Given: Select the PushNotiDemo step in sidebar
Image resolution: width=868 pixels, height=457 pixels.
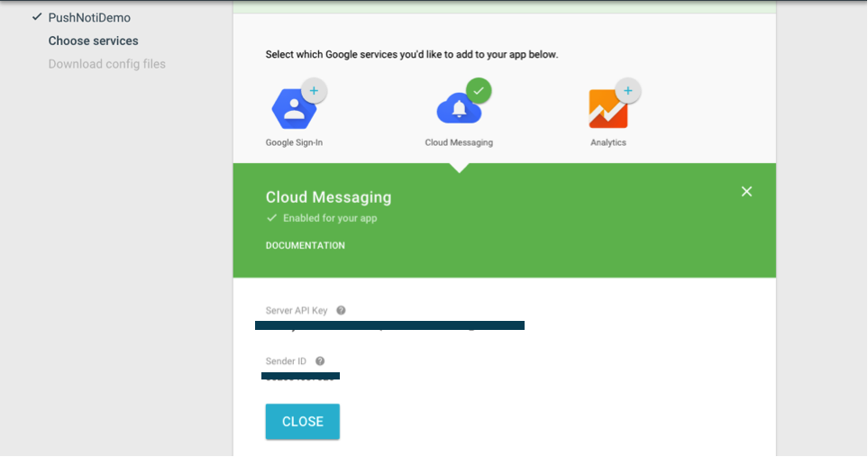Looking at the screenshot, I should (89, 18).
